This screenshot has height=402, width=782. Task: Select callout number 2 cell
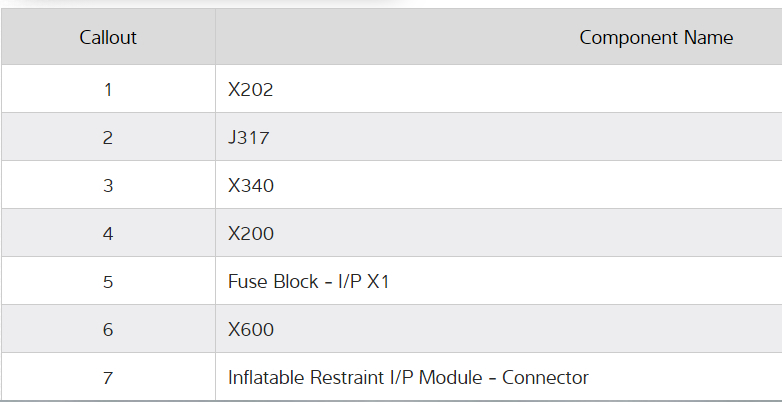tap(108, 138)
